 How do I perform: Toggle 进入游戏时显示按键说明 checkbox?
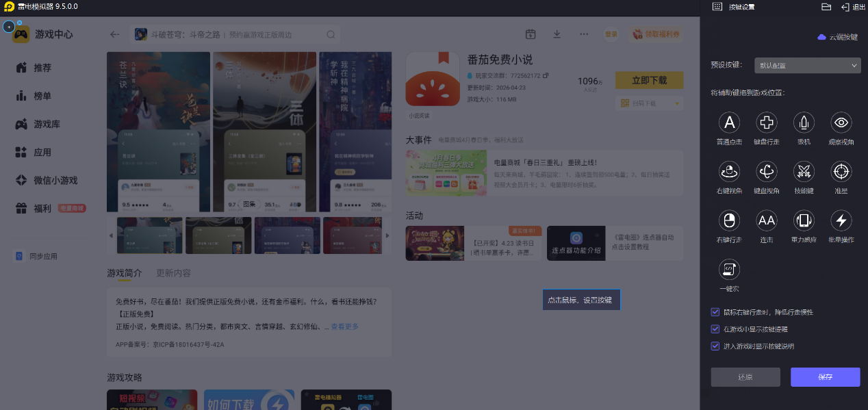(715, 346)
